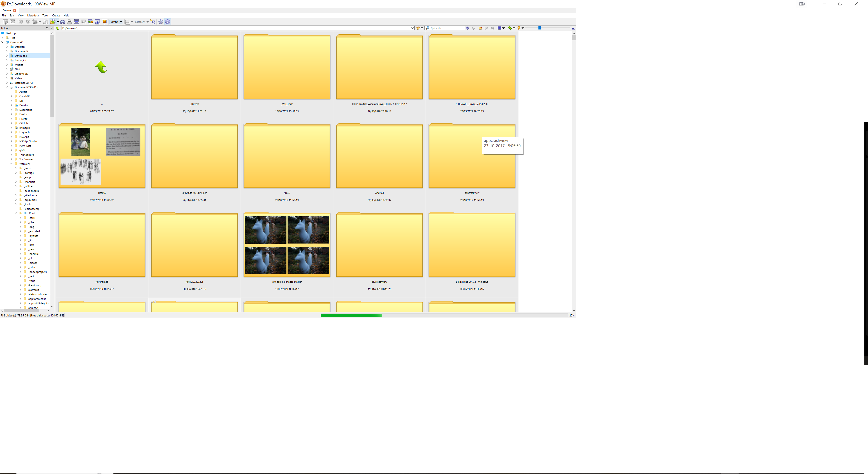Click the binoculars Find files icon

pos(63,22)
